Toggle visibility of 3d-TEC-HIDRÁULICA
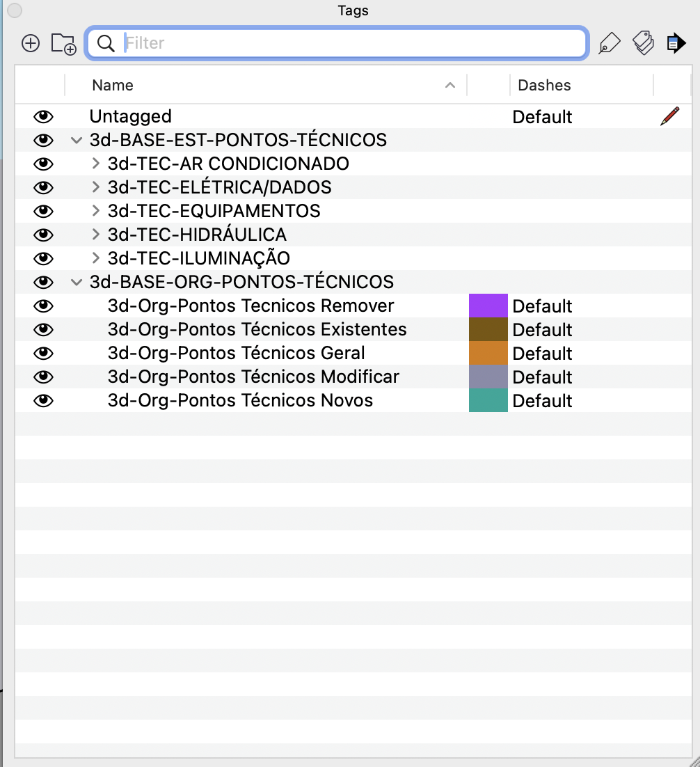The height and width of the screenshot is (767, 700). [x=43, y=235]
